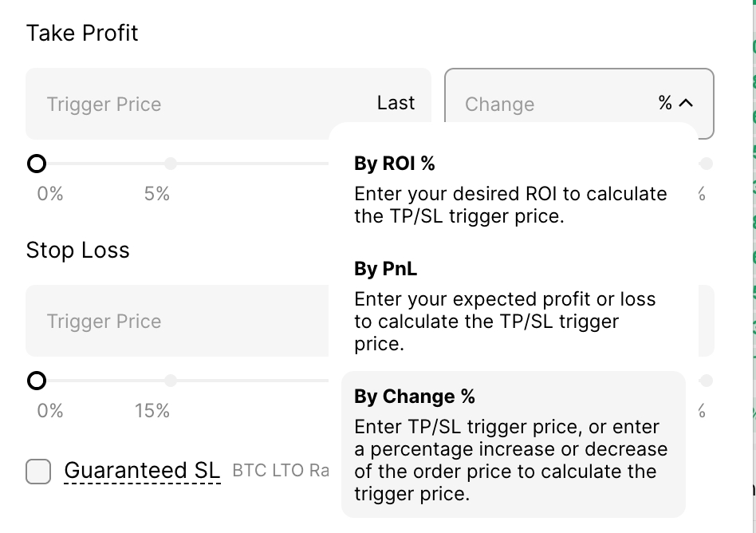Set Take Profit slider to 5% mark
This screenshot has height=533, width=756.
click(171, 164)
